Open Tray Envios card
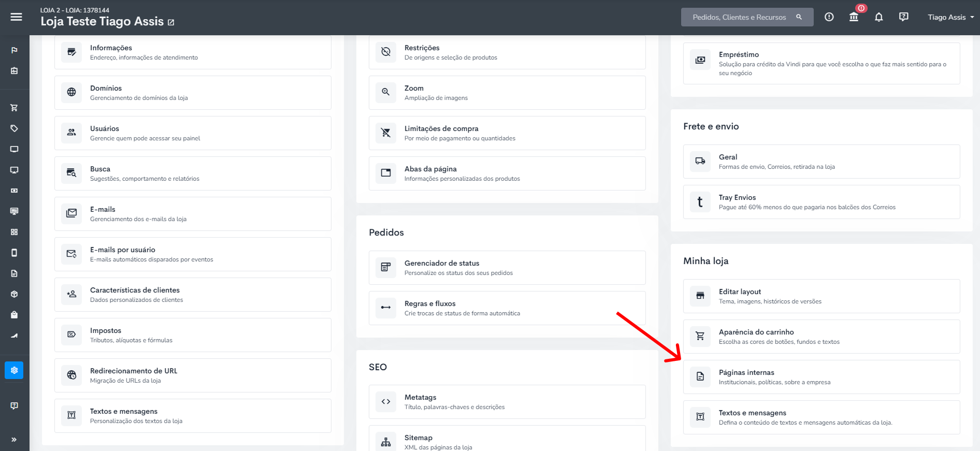The image size is (980, 451). [x=822, y=202]
